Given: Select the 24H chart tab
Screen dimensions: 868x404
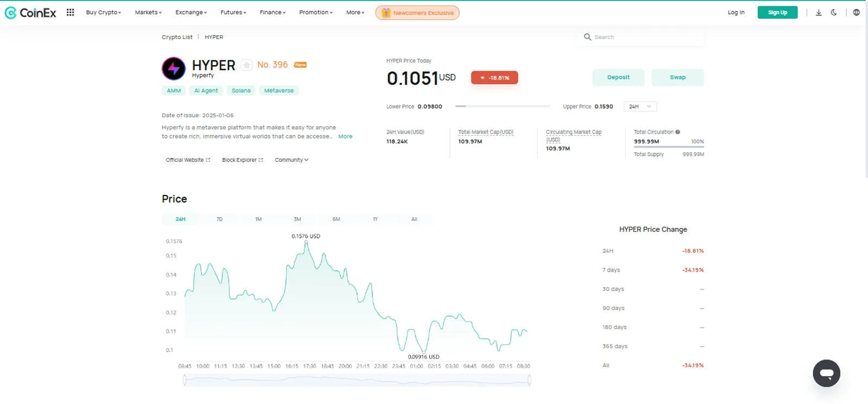Looking at the screenshot, I should [x=181, y=219].
